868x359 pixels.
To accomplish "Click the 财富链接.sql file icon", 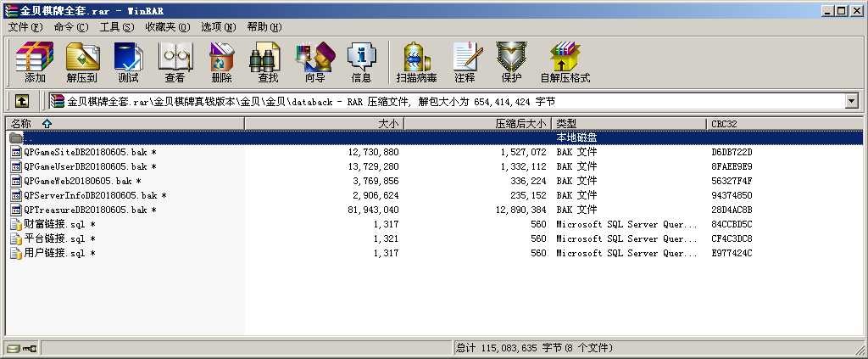I will [x=16, y=224].
